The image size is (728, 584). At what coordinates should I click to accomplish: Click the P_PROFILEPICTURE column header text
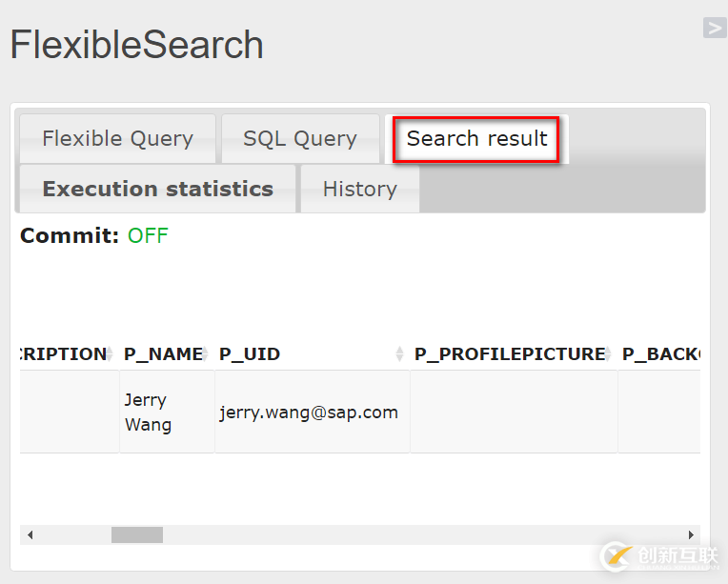click(509, 354)
